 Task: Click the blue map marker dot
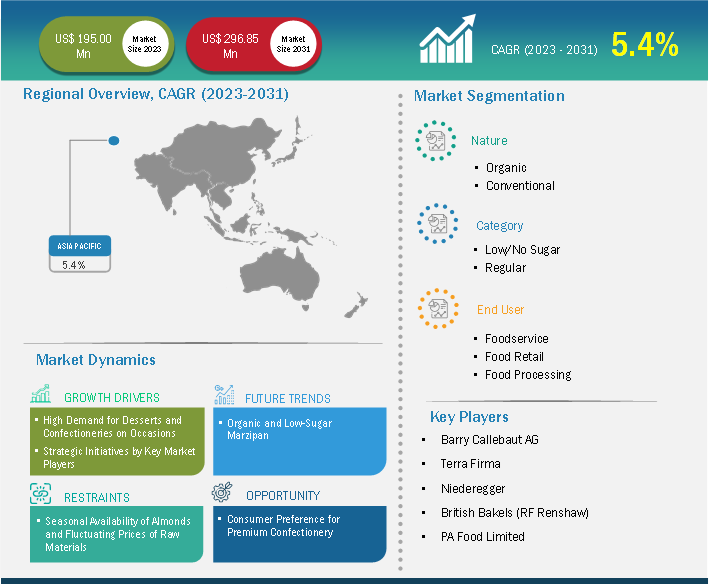pos(114,141)
